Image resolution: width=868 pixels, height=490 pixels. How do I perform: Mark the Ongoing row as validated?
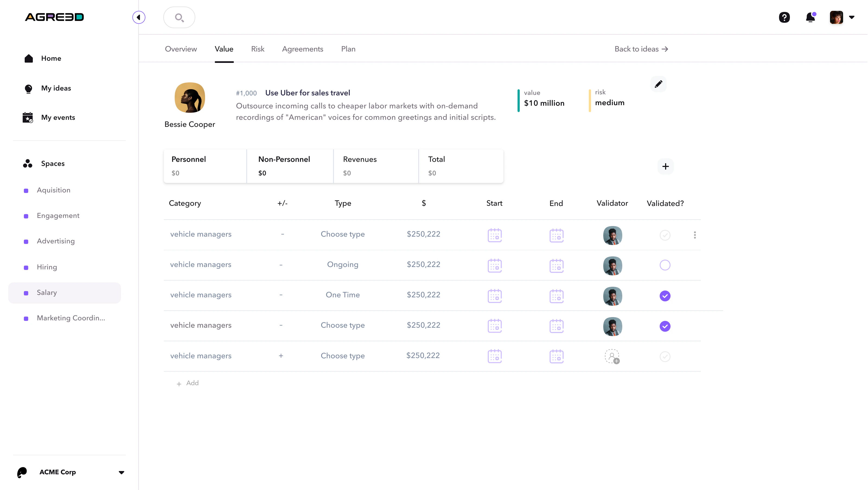(x=665, y=265)
